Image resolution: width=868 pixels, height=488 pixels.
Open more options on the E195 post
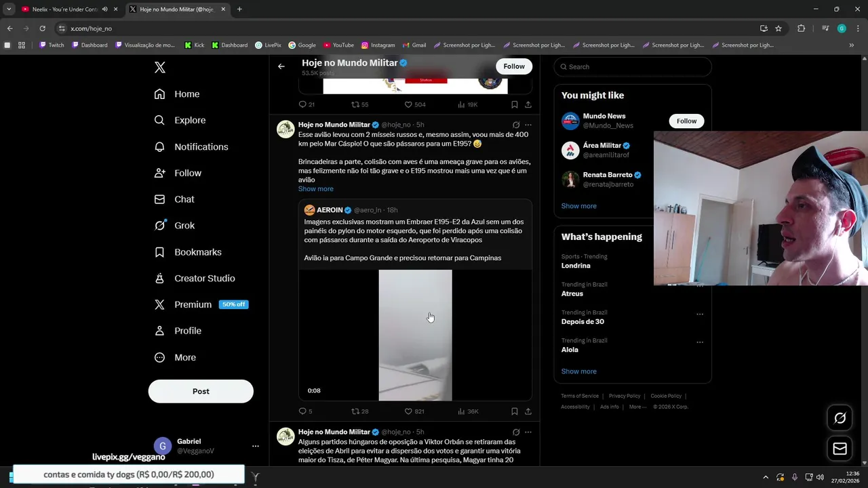(x=528, y=125)
